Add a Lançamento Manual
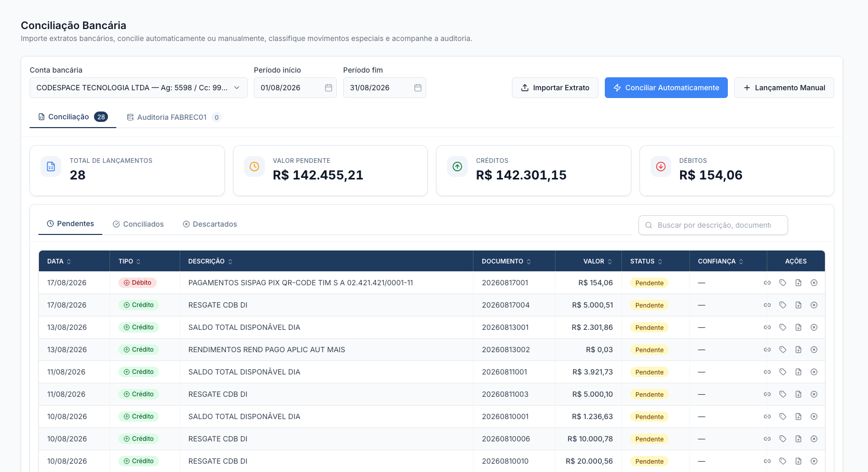 click(784, 88)
